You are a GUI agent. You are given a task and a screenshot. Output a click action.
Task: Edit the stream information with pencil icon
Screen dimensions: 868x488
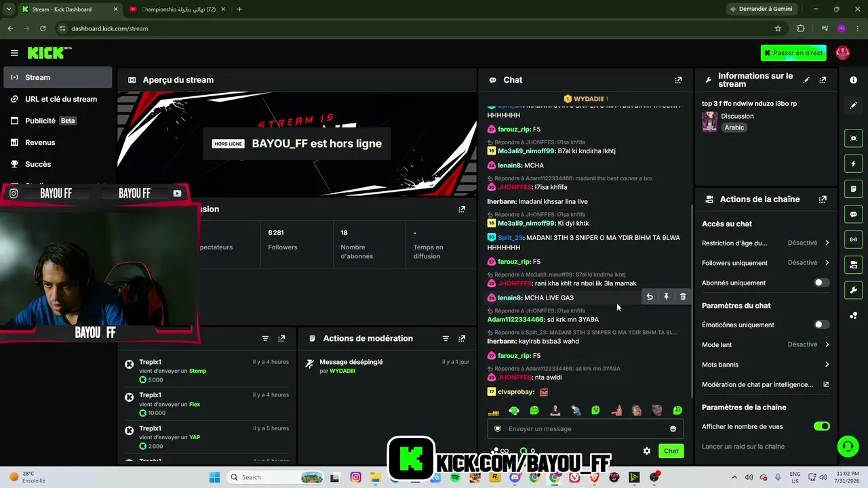(806, 80)
